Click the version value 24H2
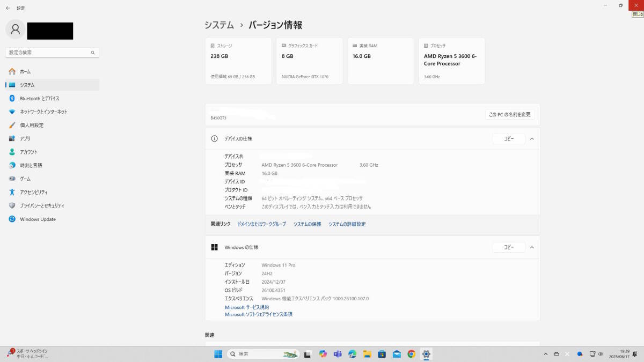This screenshot has height=362, width=644. (x=267, y=274)
